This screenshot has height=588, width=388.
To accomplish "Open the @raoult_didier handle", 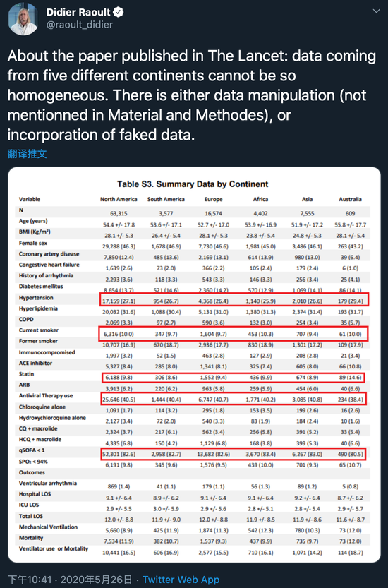I will [80, 25].
